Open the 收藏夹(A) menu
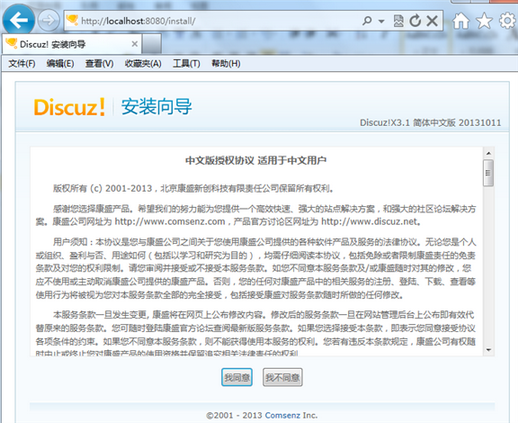 tap(143, 63)
